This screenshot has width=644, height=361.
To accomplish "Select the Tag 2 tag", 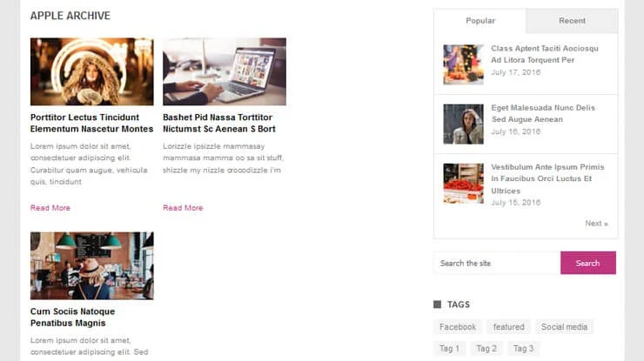I will pyautogui.click(x=486, y=349).
